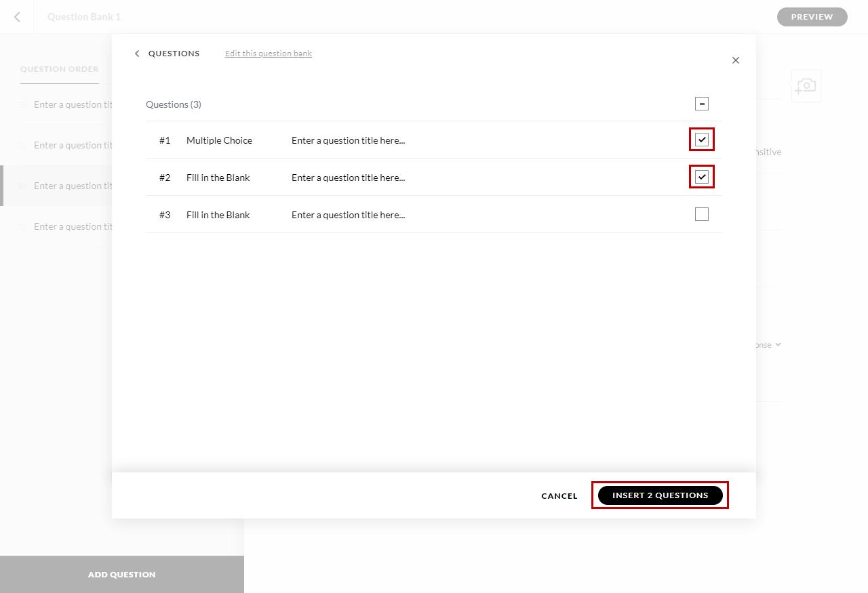Click Edit this question bank link

click(269, 54)
